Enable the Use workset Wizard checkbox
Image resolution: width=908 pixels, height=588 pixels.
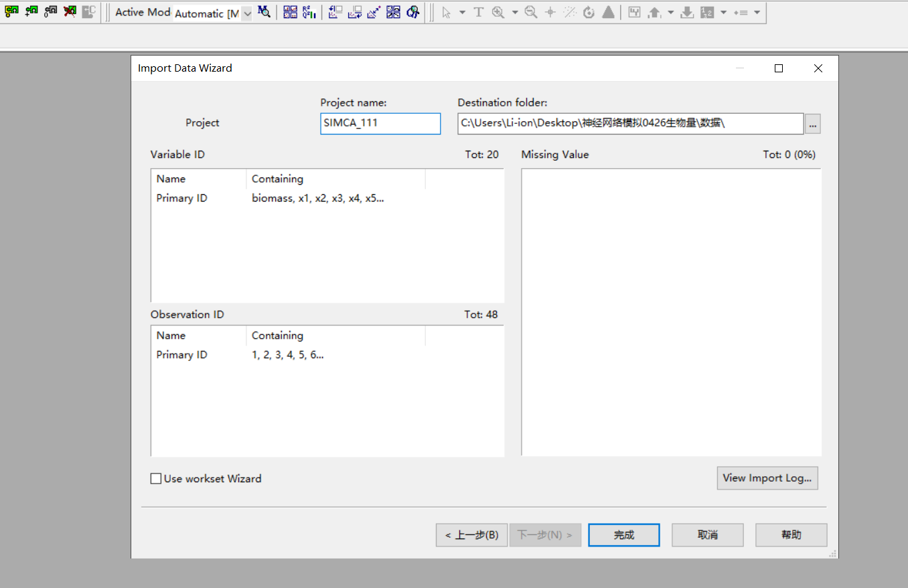click(x=156, y=479)
